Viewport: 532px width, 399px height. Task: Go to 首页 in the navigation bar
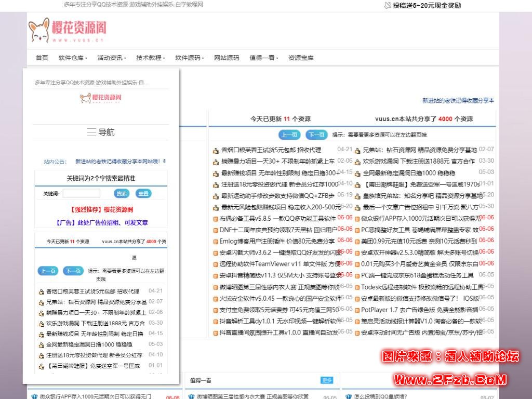(x=42, y=58)
